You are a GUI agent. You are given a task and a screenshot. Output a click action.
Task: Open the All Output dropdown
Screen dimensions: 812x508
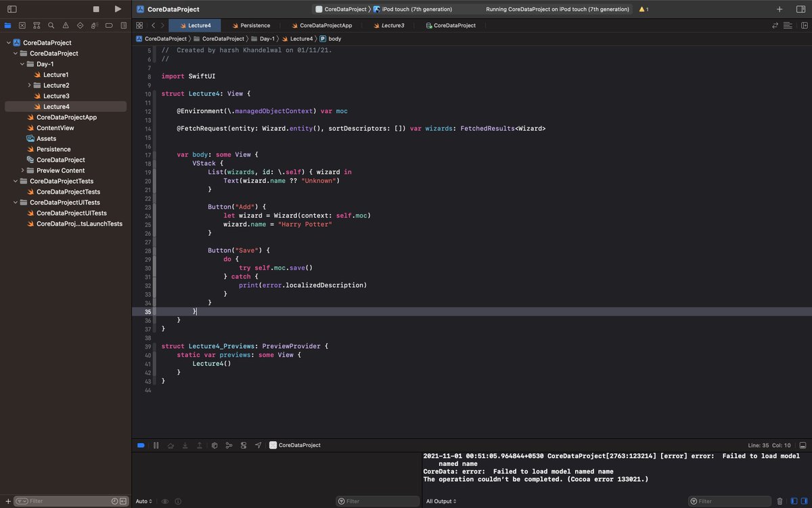[441, 501]
